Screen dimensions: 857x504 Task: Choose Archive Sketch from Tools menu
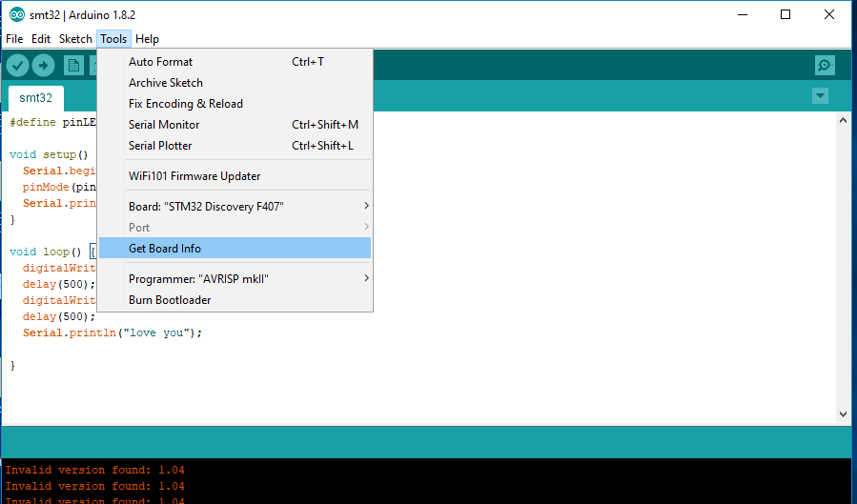pos(235,83)
